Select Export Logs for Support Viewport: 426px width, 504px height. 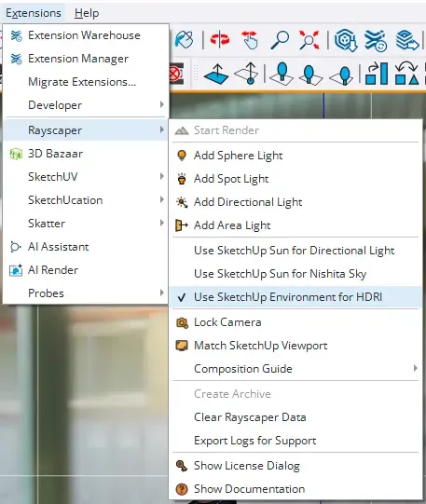295,441
